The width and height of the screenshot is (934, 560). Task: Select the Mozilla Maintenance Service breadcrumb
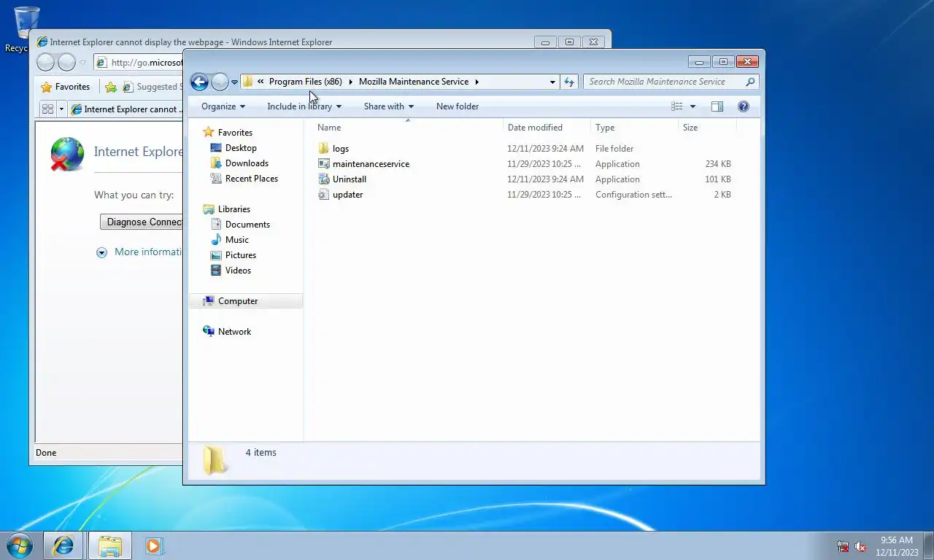414,82
